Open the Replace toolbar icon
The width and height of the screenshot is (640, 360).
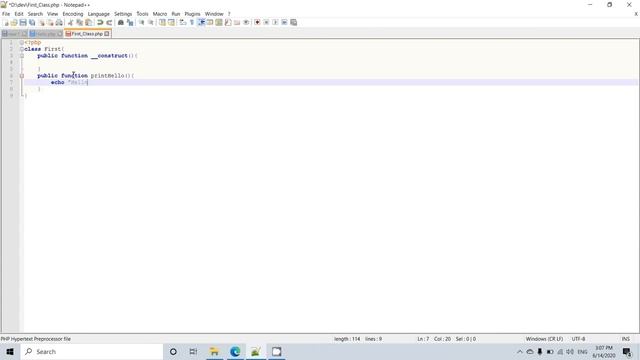point(130,22)
